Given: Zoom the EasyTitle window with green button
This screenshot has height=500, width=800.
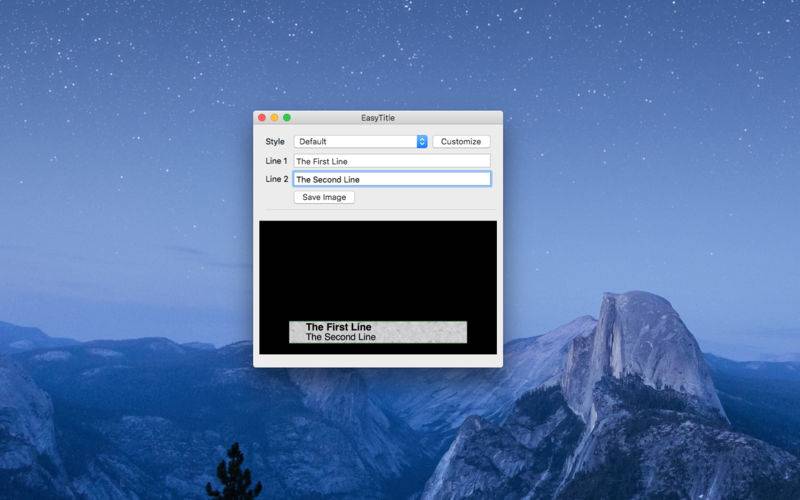Looking at the screenshot, I should (x=287, y=118).
